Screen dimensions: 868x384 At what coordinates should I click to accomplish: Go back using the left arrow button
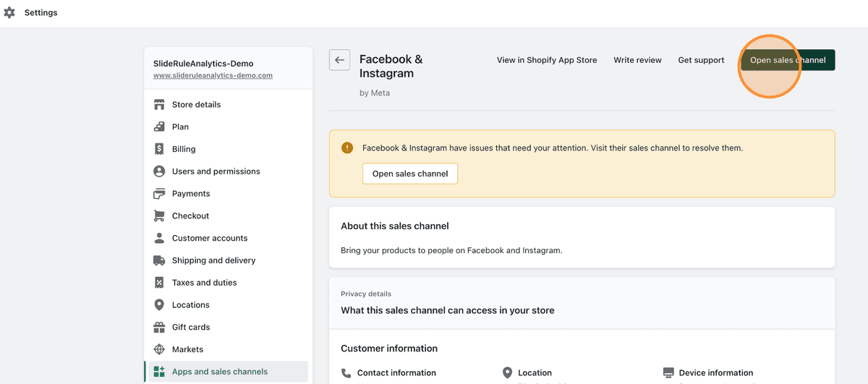coord(339,60)
